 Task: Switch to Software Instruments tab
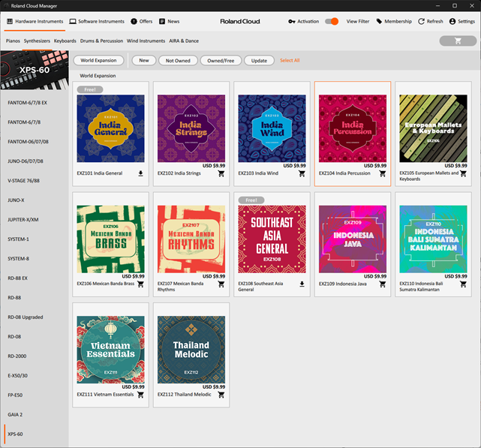(97, 22)
